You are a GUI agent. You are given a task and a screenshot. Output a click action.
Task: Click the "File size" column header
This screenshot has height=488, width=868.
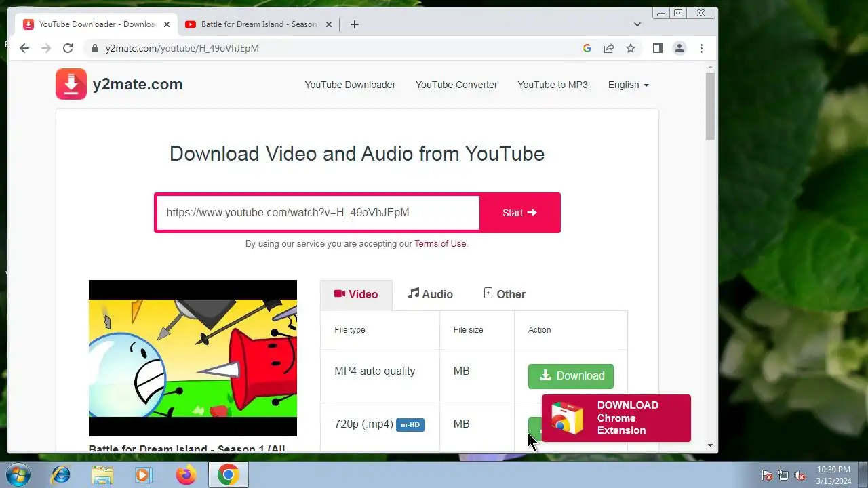point(469,330)
